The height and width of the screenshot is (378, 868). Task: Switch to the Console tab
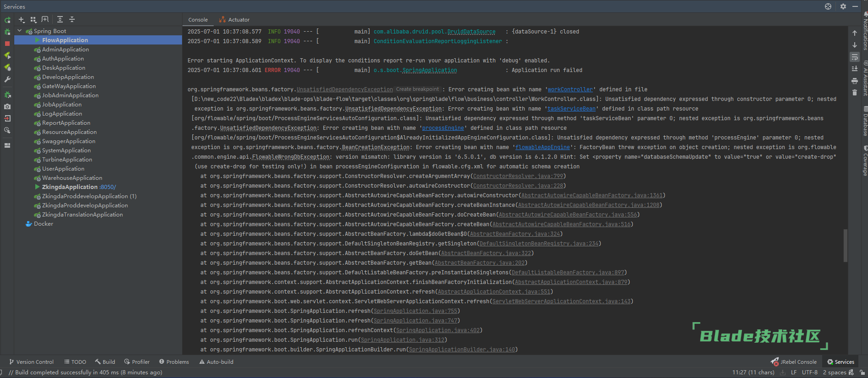tap(198, 20)
